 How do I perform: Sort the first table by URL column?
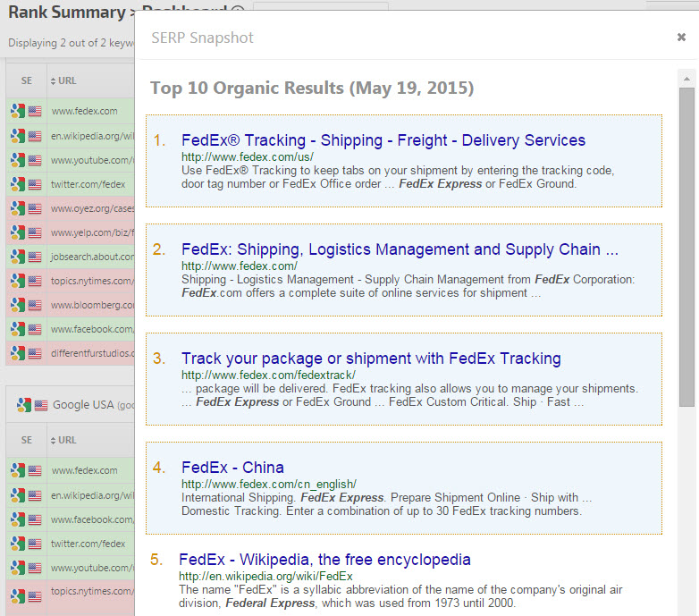[x=63, y=80]
